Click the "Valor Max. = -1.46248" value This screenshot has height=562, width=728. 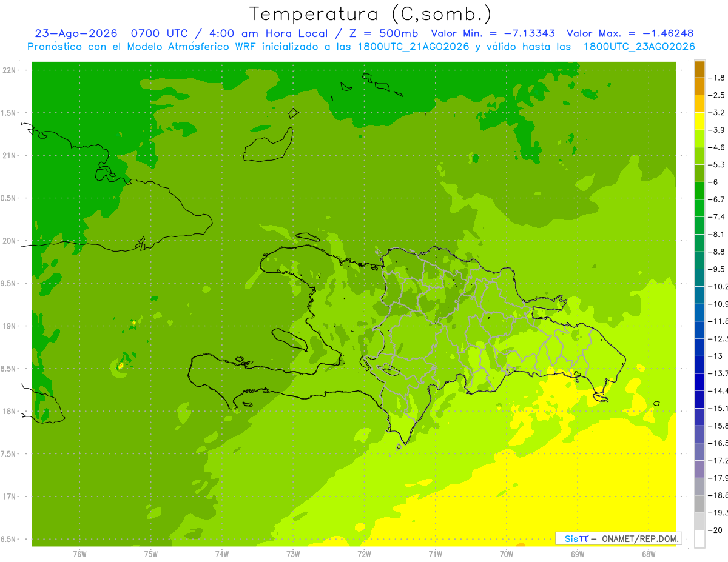[x=630, y=33]
